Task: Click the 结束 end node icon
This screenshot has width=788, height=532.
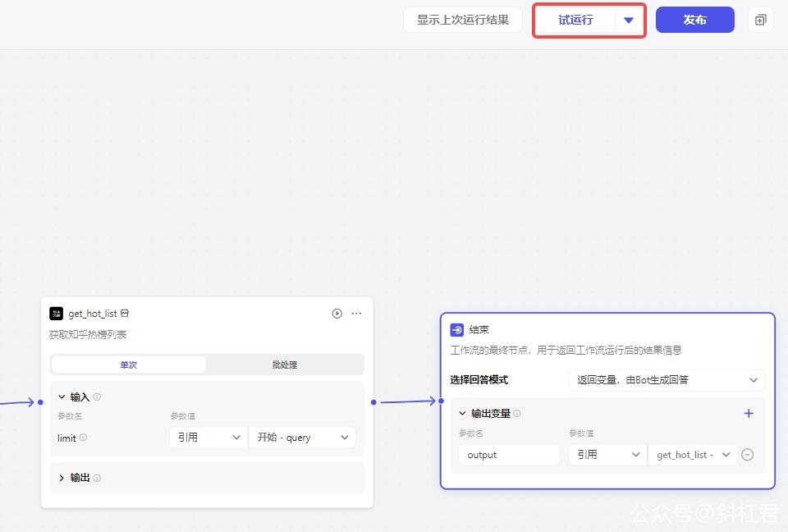Action: point(457,330)
